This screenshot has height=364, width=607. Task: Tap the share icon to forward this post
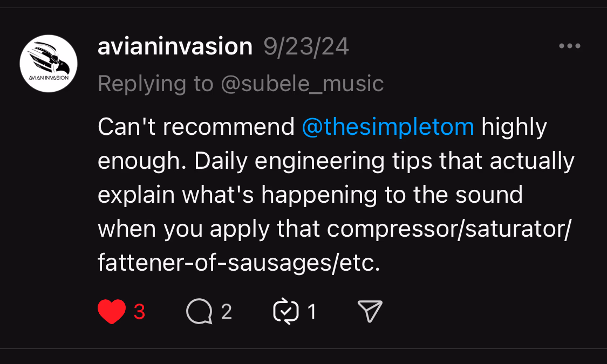point(369,311)
